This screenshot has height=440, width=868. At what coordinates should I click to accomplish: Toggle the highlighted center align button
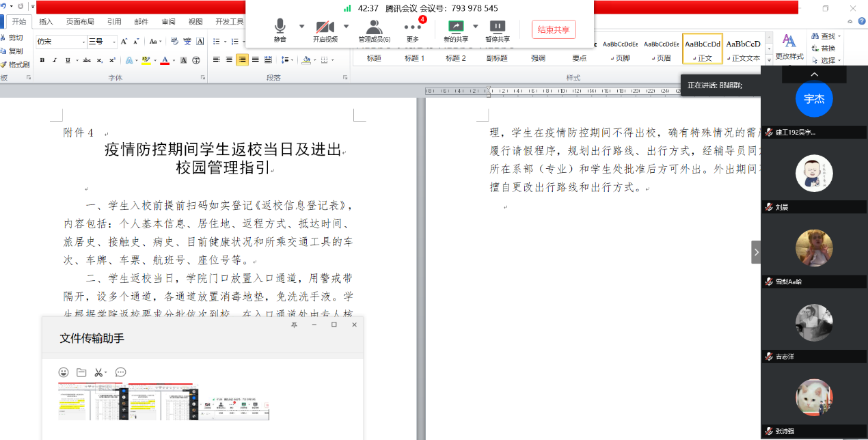pos(242,60)
